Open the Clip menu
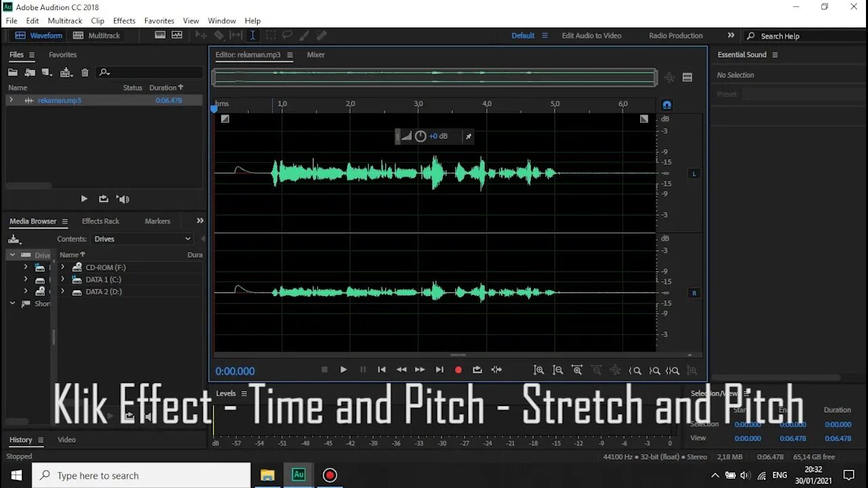868x488 pixels. (x=98, y=21)
